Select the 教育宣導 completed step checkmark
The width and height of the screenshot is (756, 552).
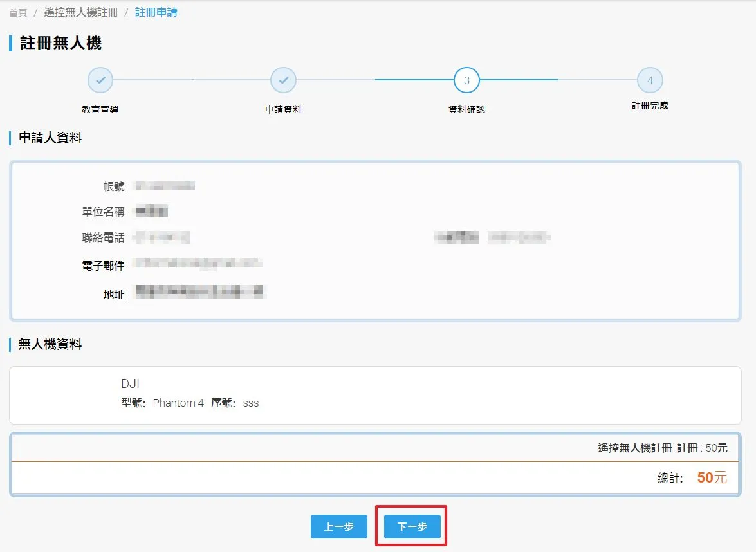pos(100,80)
